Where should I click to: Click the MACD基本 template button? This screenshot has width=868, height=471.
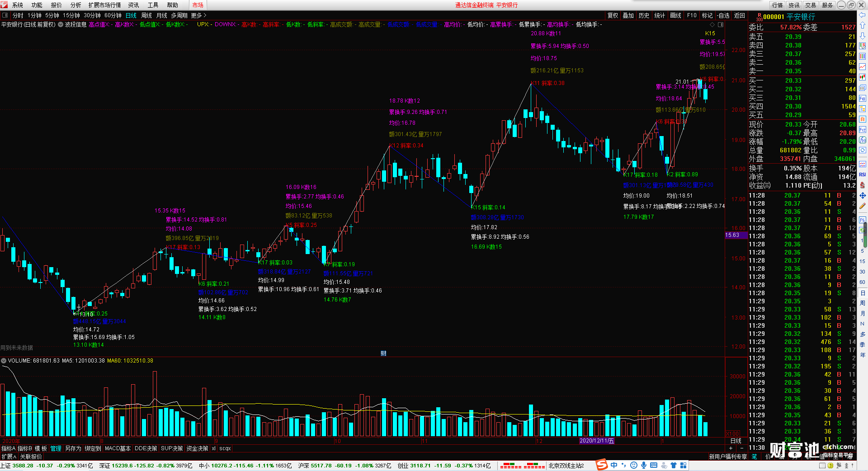[118, 448]
